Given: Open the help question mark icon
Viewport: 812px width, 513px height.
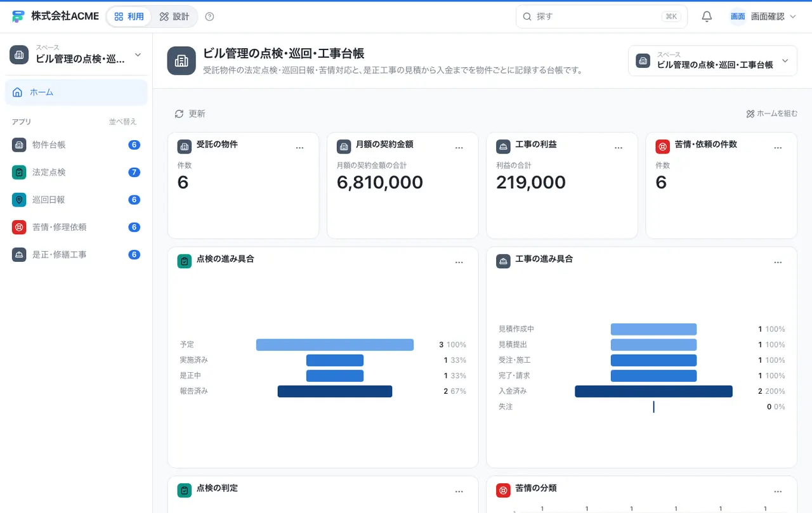Looking at the screenshot, I should [210, 16].
